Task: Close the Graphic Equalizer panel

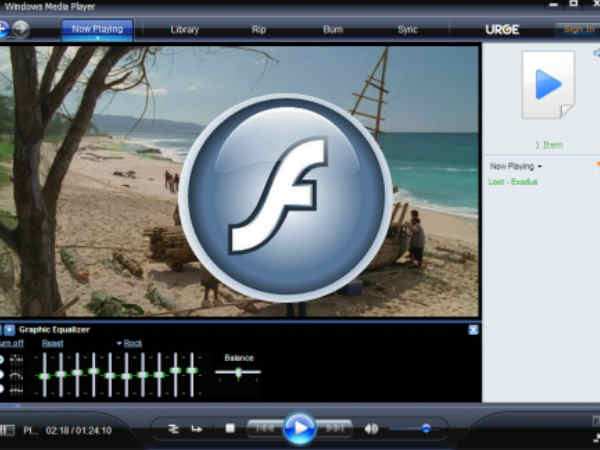Action: (x=473, y=329)
